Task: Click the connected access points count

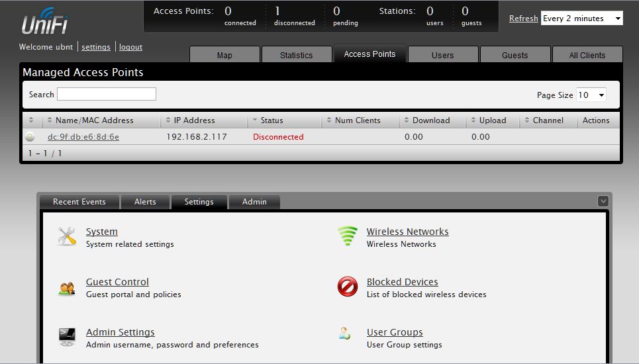Action: coord(228,11)
